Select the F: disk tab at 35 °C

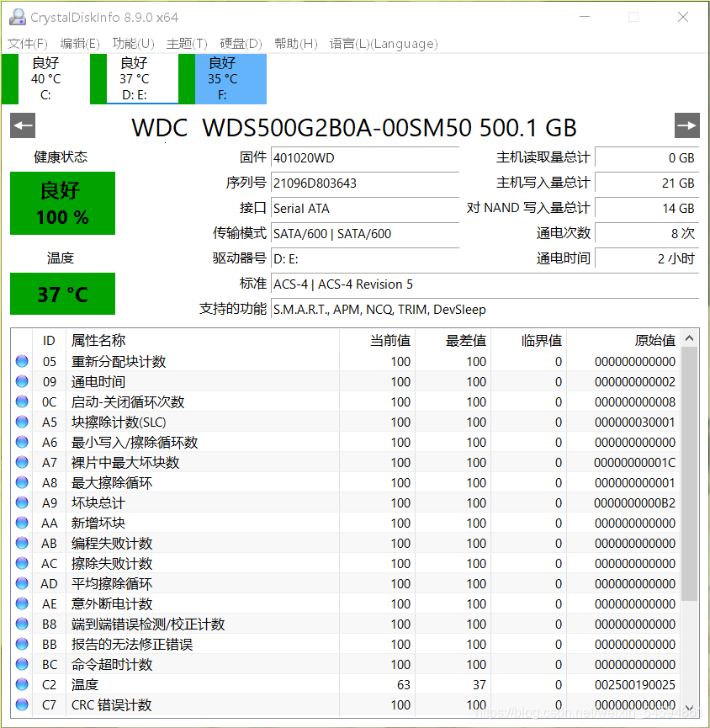pyautogui.click(x=222, y=79)
